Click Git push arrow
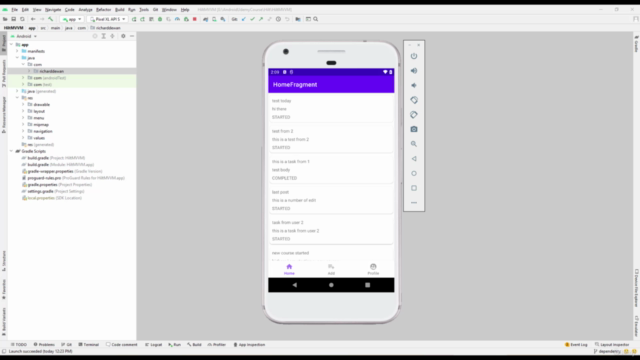The image size is (640, 360). (x=261, y=19)
